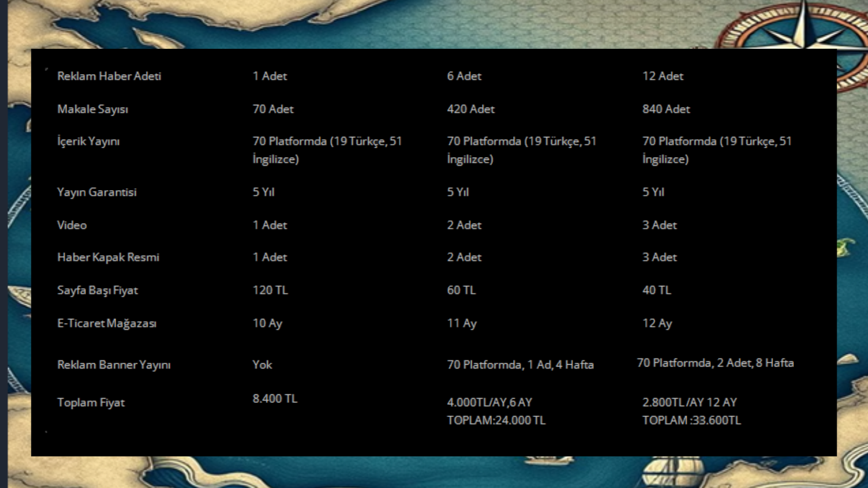
Task: Select the "TOPLAM:24.000 TL" total text
Action: 496,420
